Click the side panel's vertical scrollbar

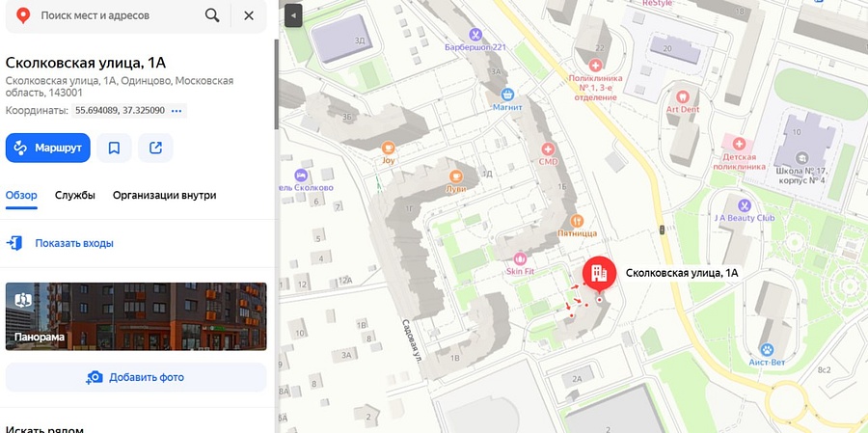(x=276, y=83)
